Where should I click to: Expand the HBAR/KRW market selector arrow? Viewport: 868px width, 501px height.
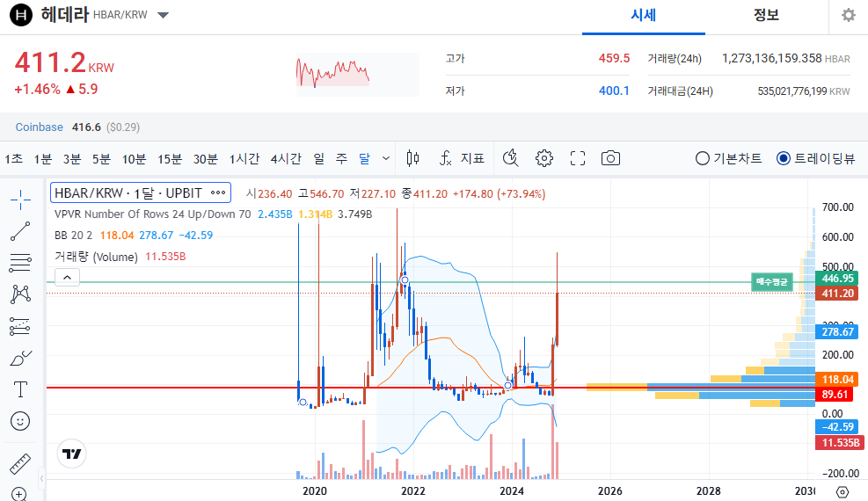[164, 15]
